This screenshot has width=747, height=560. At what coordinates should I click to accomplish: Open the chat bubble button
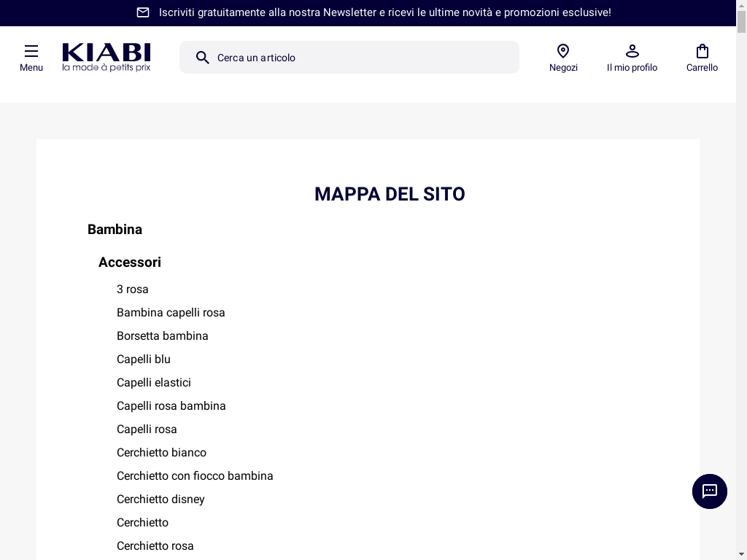[709, 491]
